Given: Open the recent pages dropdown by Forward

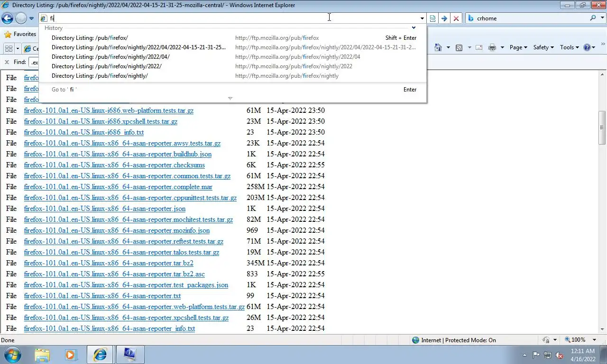Looking at the screenshot, I should tap(31, 18).
